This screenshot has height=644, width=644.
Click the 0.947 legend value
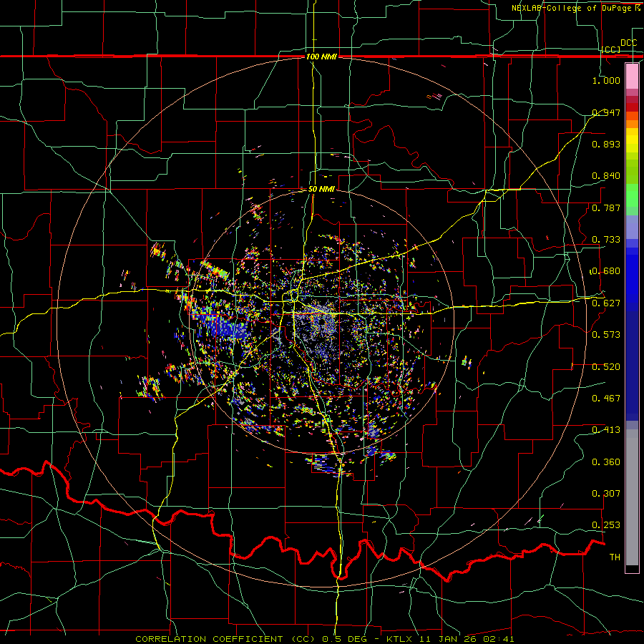click(x=606, y=112)
